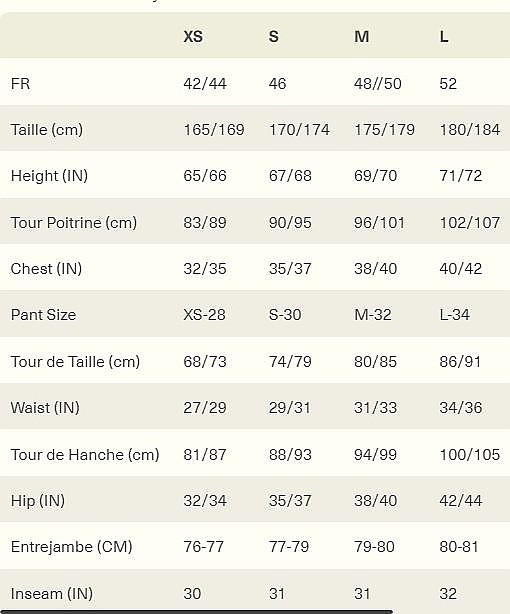510x614 pixels.
Task: Click Tour Poitrine (cm) row label
Action: (x=74, y=223)
